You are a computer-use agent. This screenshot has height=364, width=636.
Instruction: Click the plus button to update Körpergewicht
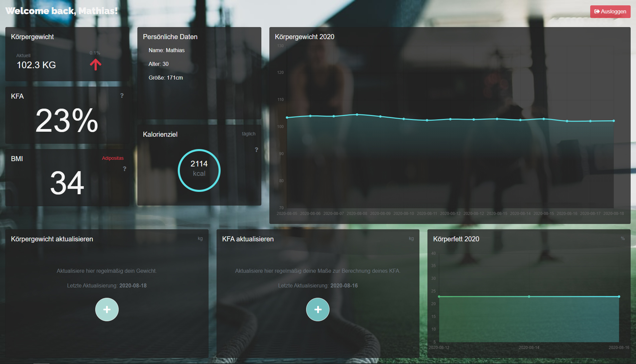tap(107, 310)
